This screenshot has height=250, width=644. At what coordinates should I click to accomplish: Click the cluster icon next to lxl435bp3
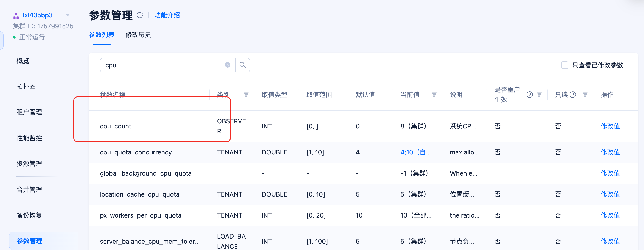(x=16, y=16)
